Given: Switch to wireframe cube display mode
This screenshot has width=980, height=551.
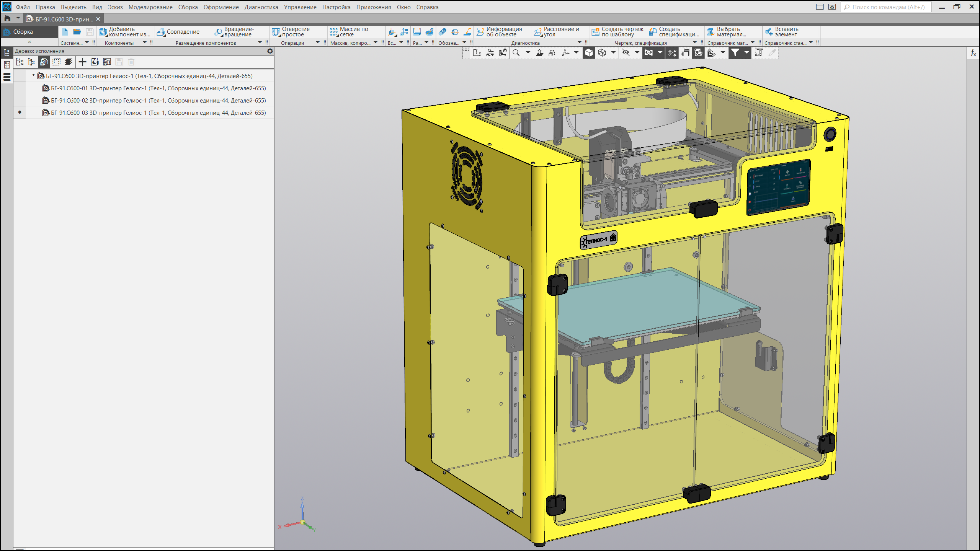Looking at the screenshot, I should coord(602,53).
